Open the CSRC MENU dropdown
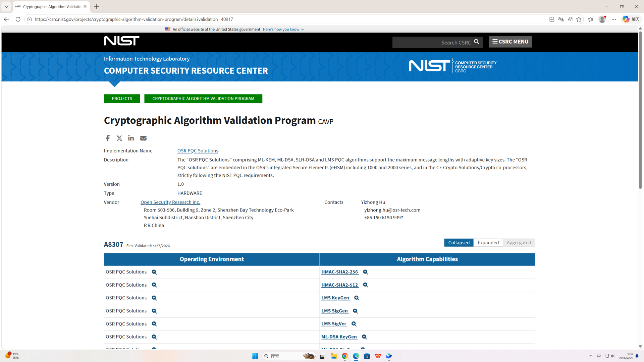 point(510,42)
